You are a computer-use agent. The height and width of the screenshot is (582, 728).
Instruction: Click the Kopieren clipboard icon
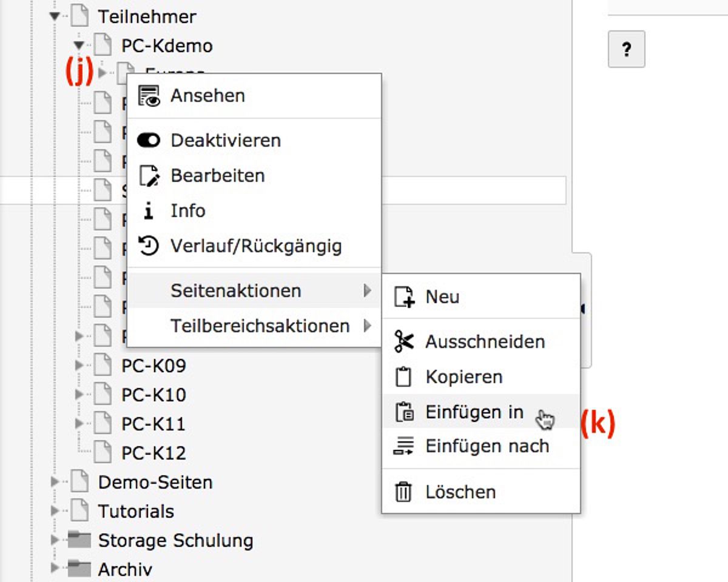pos(404,377)
